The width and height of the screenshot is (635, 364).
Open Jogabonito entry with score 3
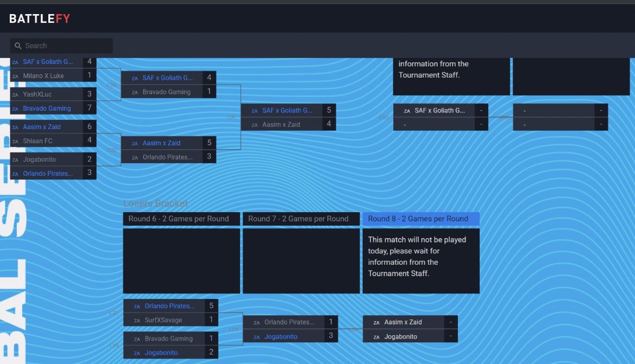(x=291, y=336)
